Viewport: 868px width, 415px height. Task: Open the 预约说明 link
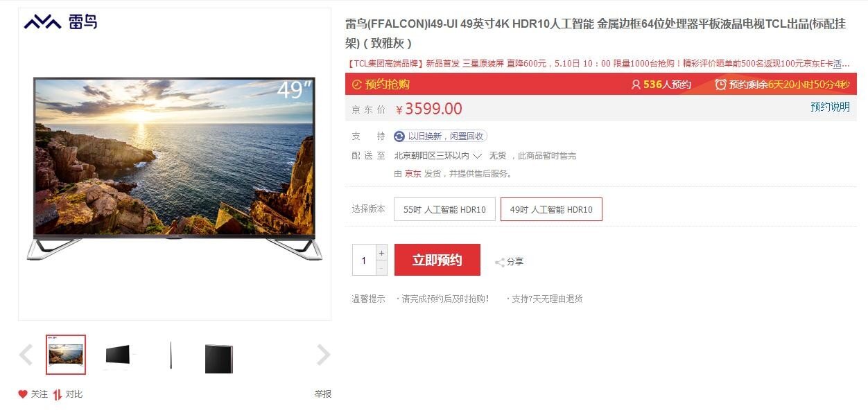coord(830,107)
